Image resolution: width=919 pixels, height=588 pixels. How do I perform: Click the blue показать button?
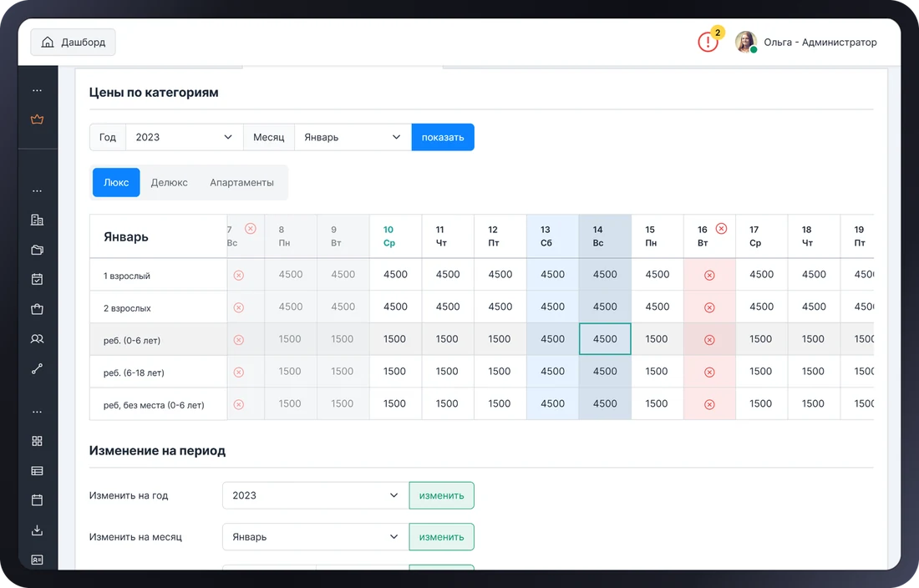[x=443, y=137]
